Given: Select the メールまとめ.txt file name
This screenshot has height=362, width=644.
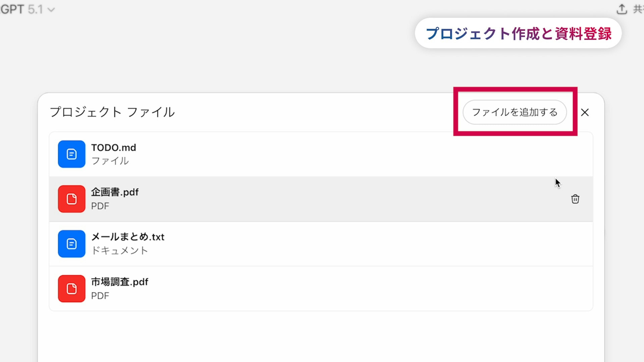Looking at the screenshot, I should click(x=128, y=237).
